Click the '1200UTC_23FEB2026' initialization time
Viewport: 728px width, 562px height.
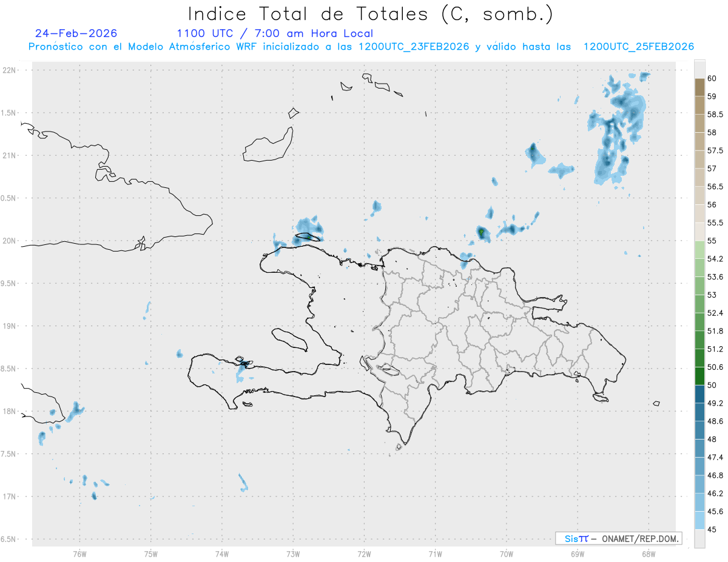(414, 47)
